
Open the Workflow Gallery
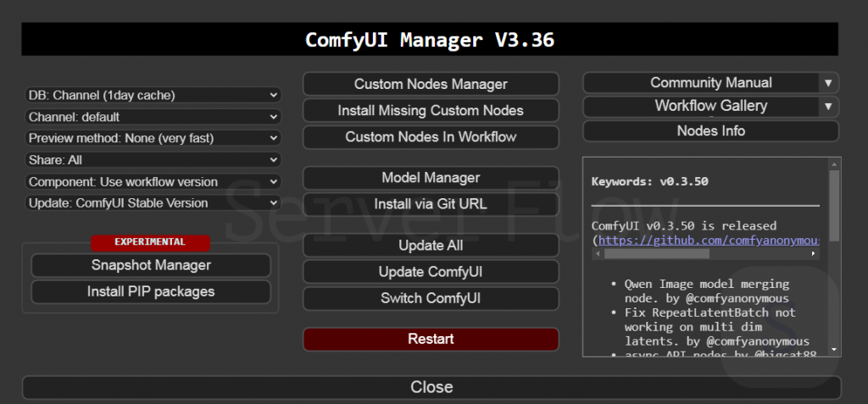pos(701,106)
